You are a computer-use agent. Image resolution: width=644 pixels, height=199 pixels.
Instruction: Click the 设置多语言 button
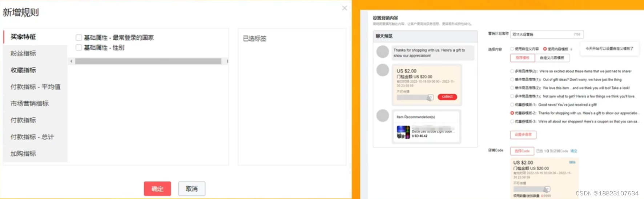(523, 135)
